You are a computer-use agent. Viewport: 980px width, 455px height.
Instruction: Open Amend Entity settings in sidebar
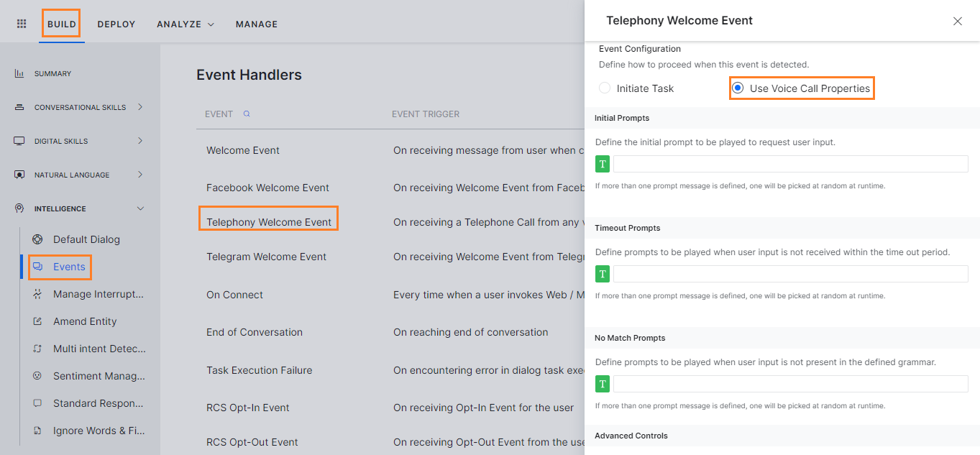click(84, 321)
